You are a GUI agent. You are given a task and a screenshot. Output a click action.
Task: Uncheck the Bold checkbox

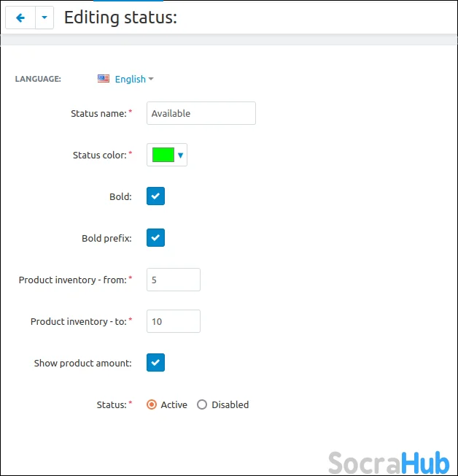tap(155, 196)
